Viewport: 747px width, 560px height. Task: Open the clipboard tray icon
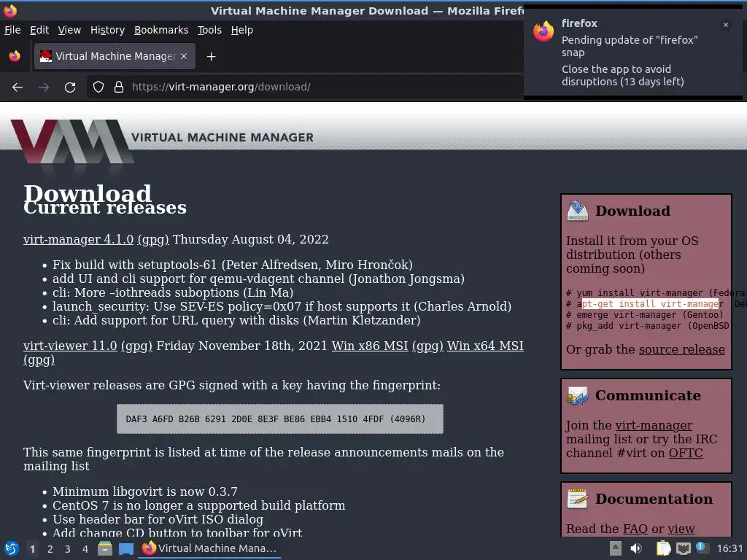click(x=663, y=548)
